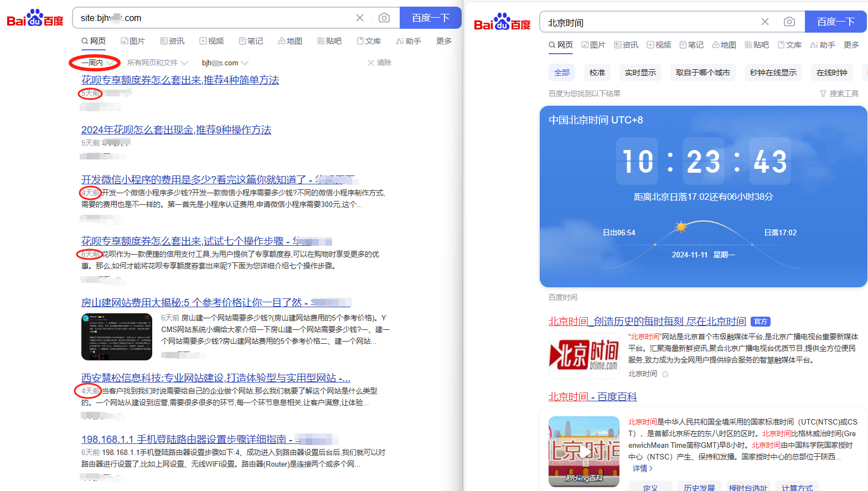Image resolution: width=868 pixels, height=491 pixels.
Task: Clear the 北京时间 search query
Action: point(765,22)
